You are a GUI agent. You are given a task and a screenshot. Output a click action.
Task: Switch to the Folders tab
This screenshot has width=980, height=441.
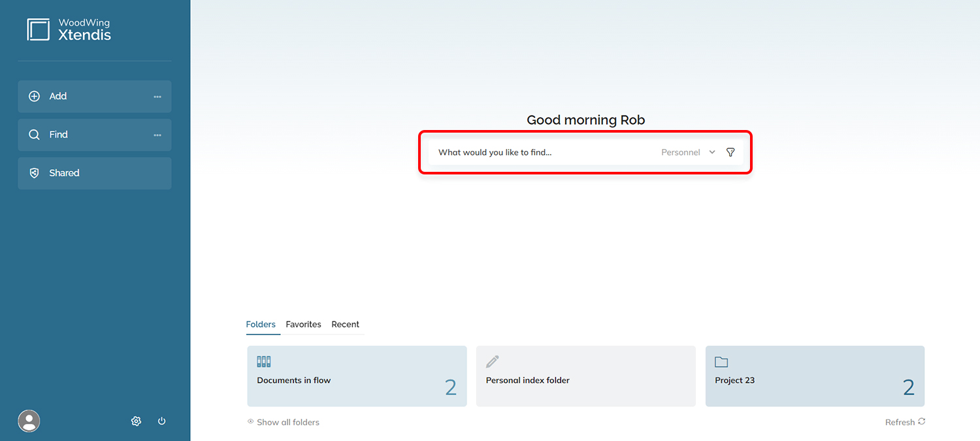click(x=261, y=325)
